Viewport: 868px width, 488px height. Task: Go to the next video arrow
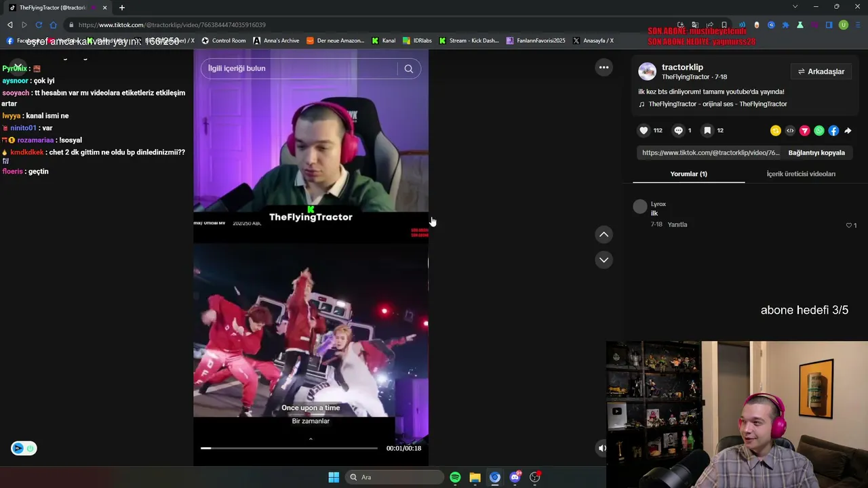point(604,260)
